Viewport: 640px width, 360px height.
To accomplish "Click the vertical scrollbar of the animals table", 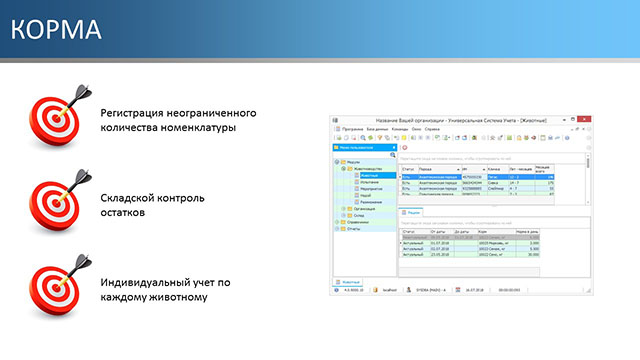I will (588, 179).
